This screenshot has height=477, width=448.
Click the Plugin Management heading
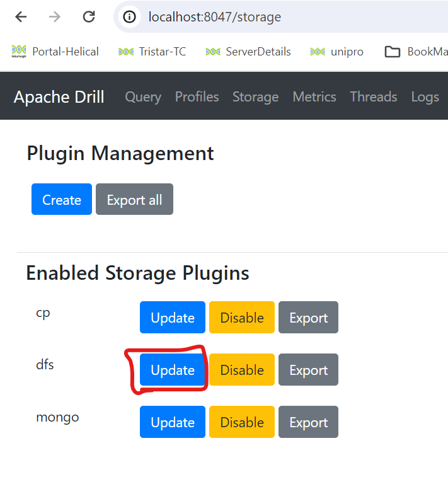coord(120,153)
